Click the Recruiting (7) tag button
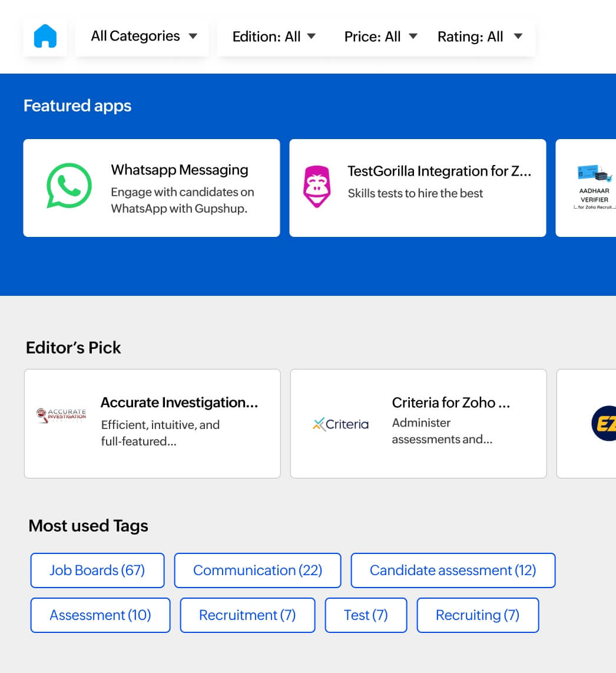616x673 pixels. [478, 615]
